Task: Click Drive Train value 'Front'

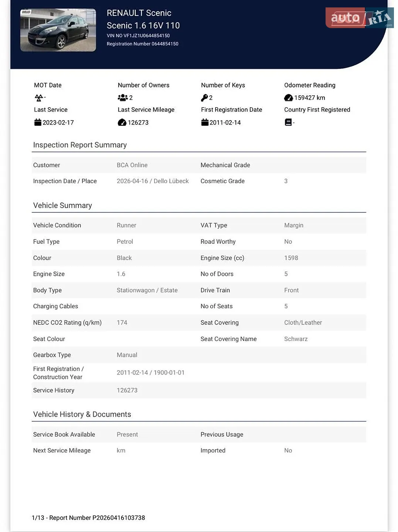Action: point(292,290)
